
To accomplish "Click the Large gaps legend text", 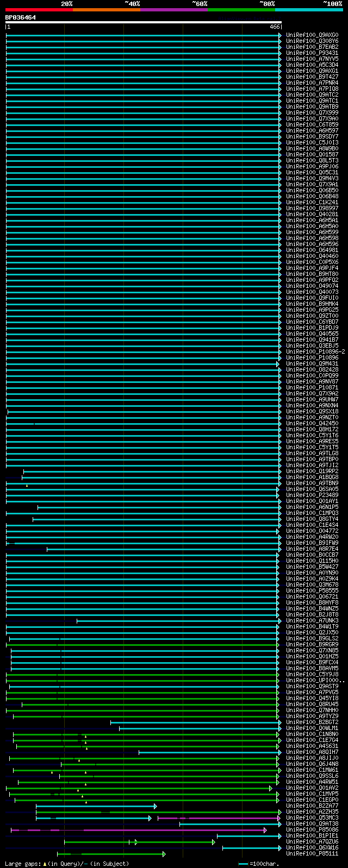I will point(67,864).
